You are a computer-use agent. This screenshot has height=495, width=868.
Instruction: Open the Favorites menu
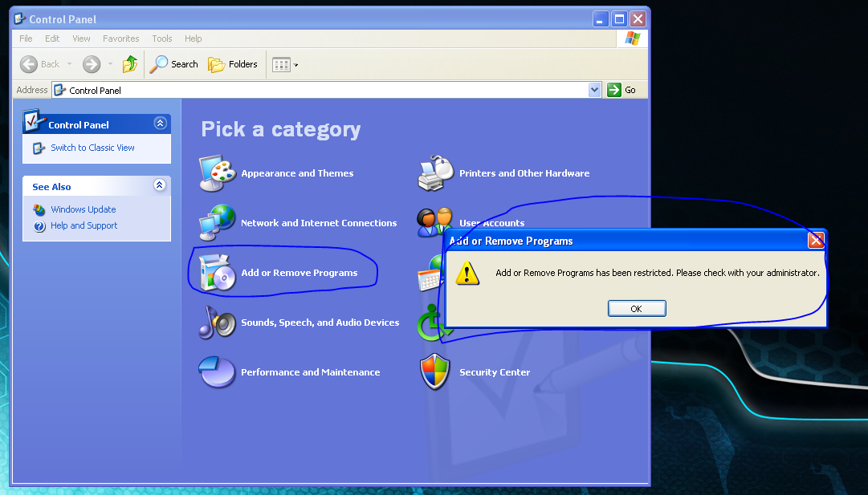tap(120, 39)
